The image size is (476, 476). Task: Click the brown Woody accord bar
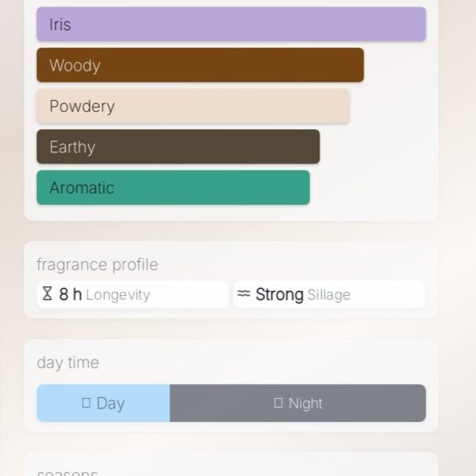(x=200, y=65)
